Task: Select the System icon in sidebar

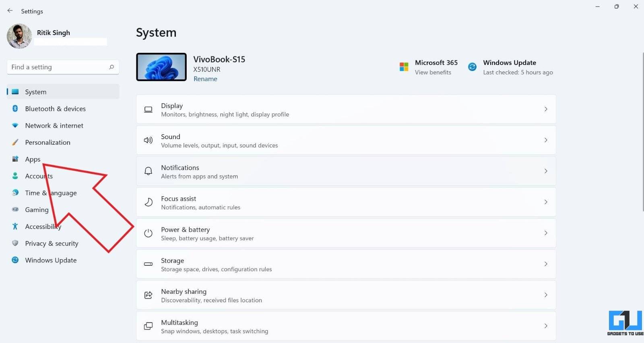Action: (15, 91)
